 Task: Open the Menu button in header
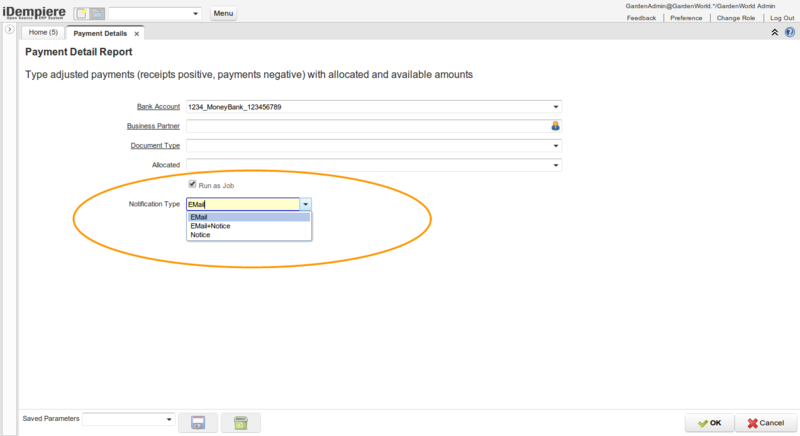click(224, 14)
